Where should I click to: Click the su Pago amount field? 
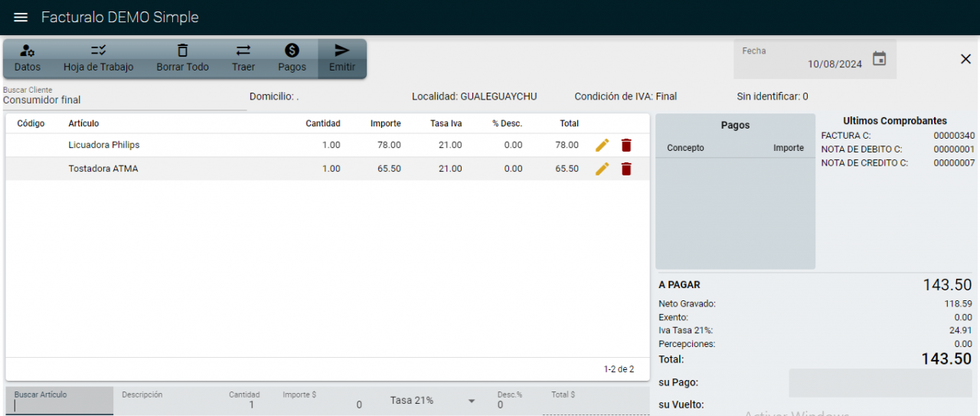[880, 383]
